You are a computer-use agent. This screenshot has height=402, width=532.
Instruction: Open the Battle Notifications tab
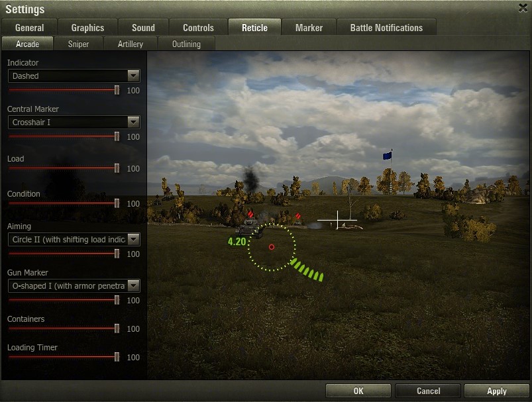pos(386,27)
